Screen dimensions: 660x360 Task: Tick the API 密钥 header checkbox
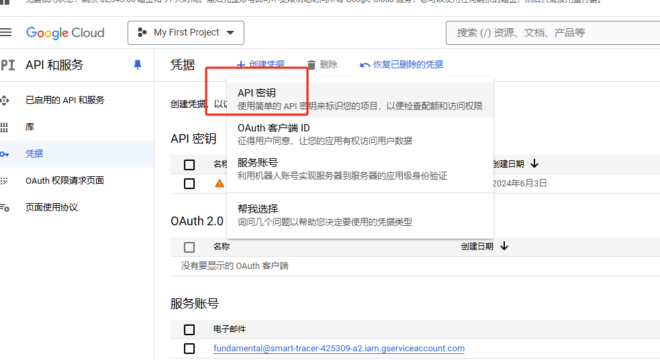tap(189, 164)
